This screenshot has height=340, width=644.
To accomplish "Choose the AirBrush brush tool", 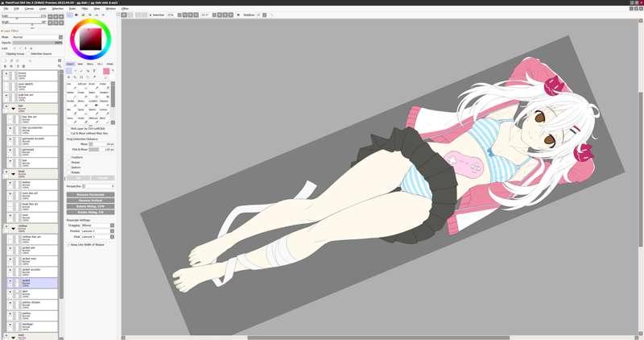I will click(82, 86).
